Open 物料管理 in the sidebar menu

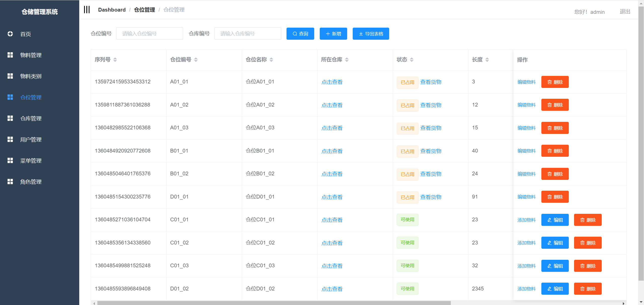click(39, 55)
